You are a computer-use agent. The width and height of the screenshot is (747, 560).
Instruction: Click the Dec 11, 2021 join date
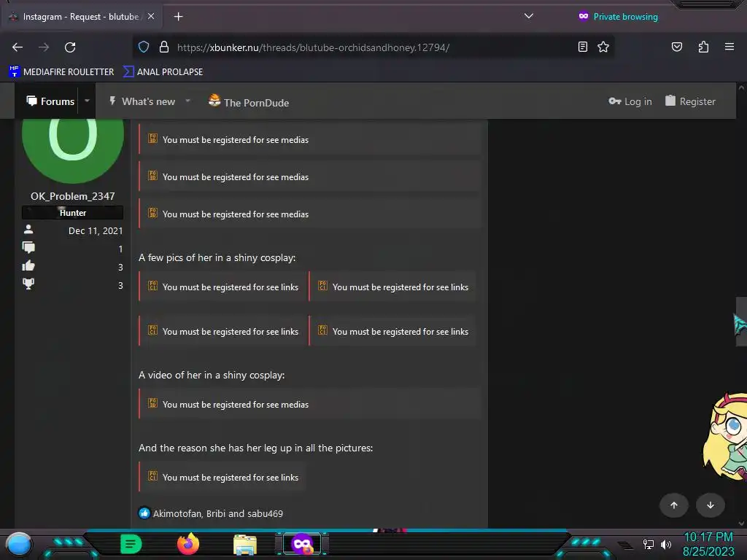pos(96,231)
